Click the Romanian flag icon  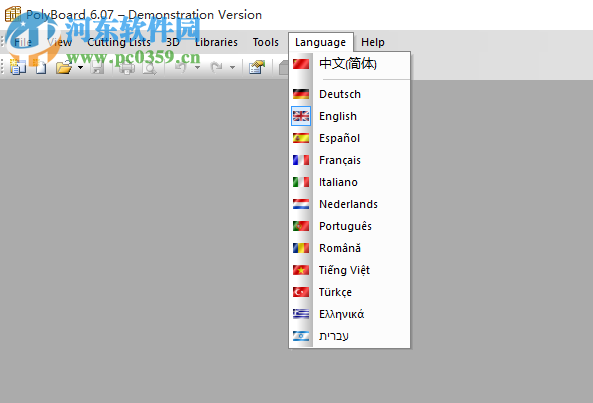tap(301, 248)
